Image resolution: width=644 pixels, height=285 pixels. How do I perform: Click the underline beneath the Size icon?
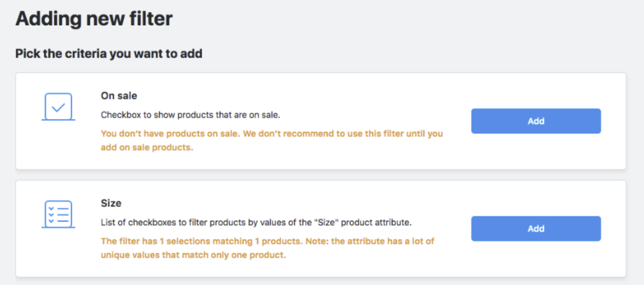[x=58, y=227]
